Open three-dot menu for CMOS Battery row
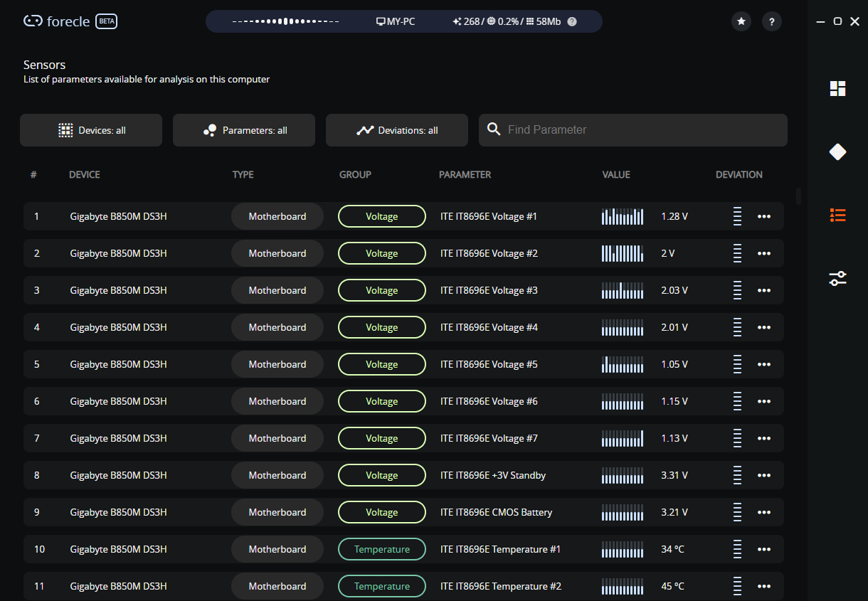Viewport: 868px width, 601px height. (x=764, y=512)
